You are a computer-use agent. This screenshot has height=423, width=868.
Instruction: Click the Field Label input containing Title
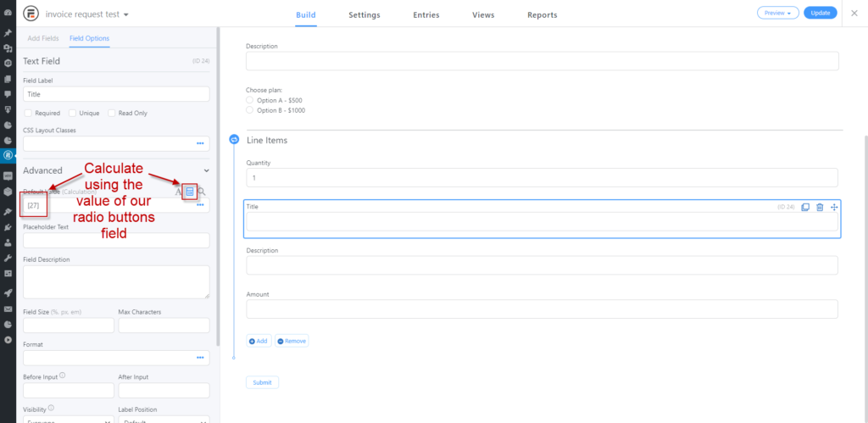[x=116, y=94]
